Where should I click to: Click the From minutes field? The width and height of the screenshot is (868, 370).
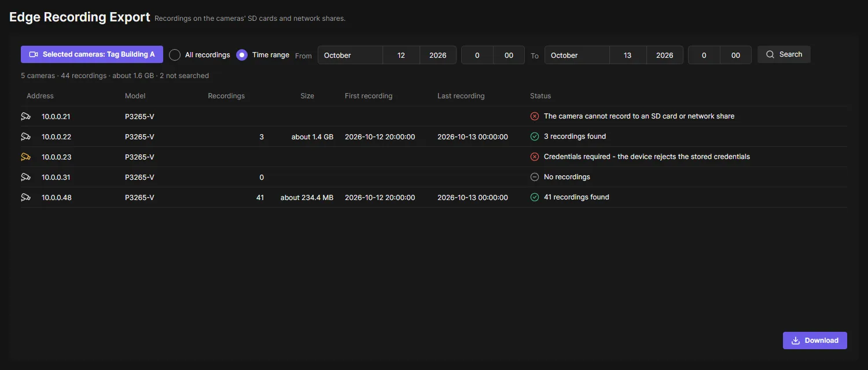[509, 55]
